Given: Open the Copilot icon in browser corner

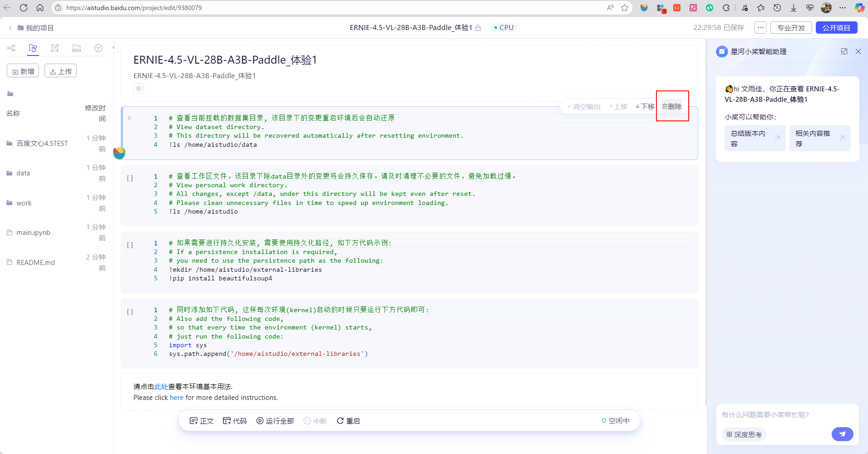Looking at the screenshot, I should tap(859, 8).
